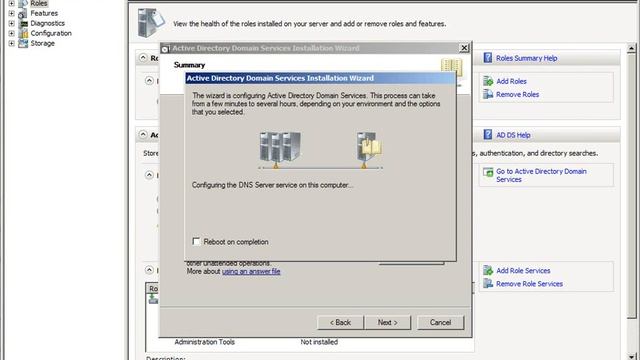Click the 'Not installed' status text
This screenshot has height=360, width=640.
point(319,342)
